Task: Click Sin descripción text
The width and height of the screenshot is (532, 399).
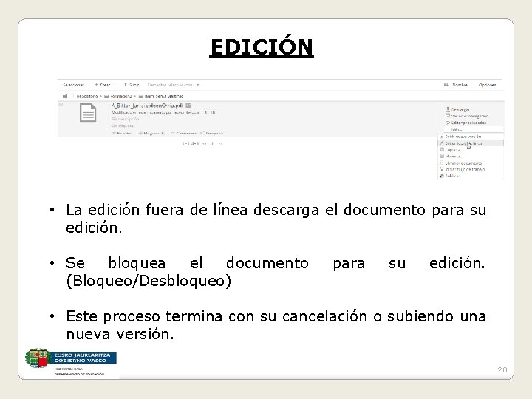Action: [125, 119]
